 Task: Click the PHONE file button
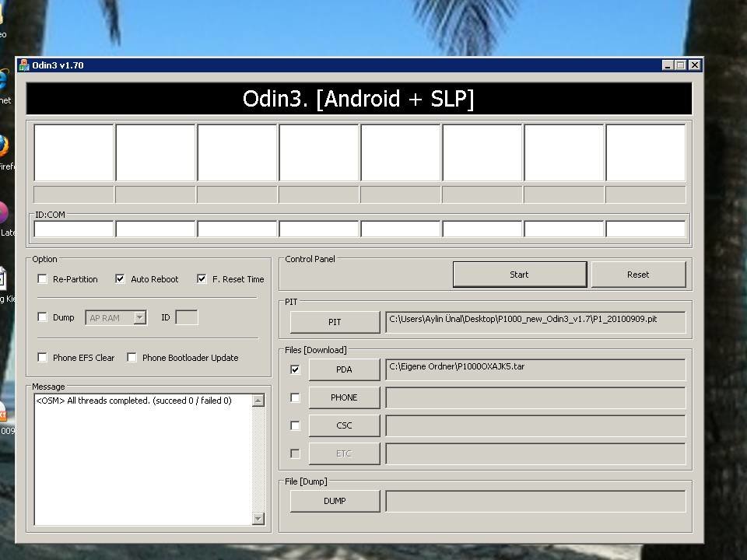tap(345, 397)
